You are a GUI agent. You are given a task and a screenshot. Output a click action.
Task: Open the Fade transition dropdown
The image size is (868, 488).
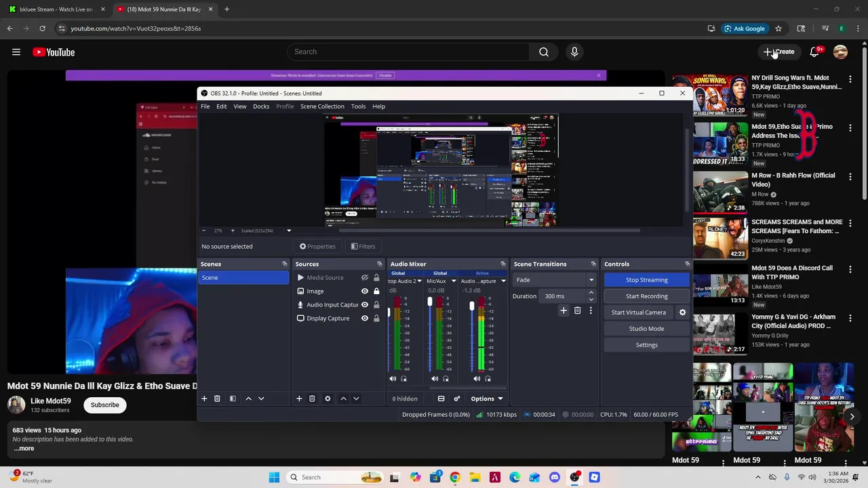[554, 280]
